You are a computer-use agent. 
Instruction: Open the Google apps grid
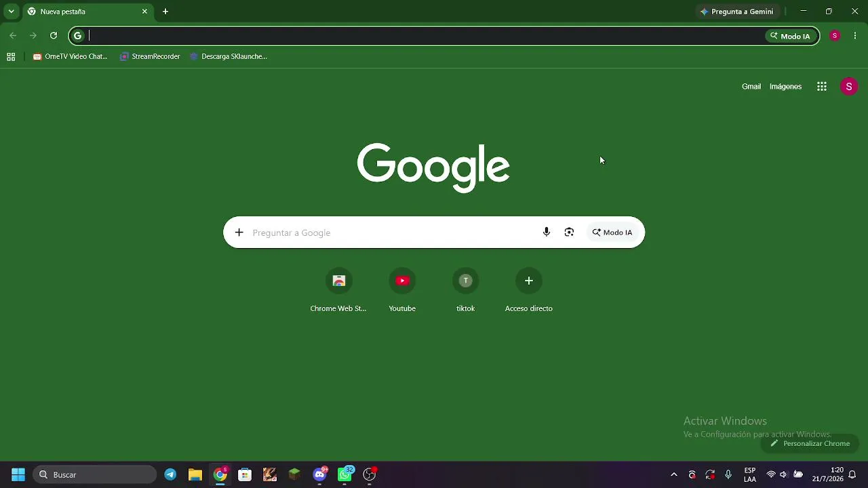pyautogui.click(x=822, y=87)
